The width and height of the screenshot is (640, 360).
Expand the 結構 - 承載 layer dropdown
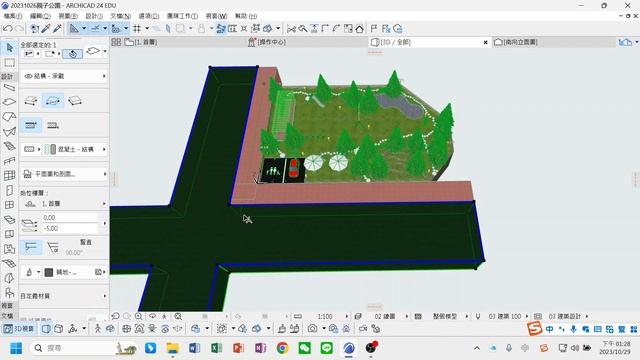click(64, 76)
